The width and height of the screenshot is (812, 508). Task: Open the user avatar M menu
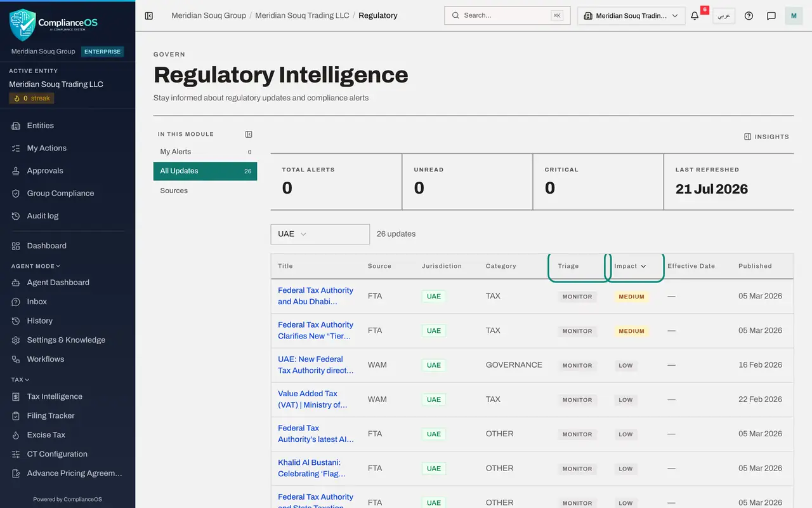point(794,15)
